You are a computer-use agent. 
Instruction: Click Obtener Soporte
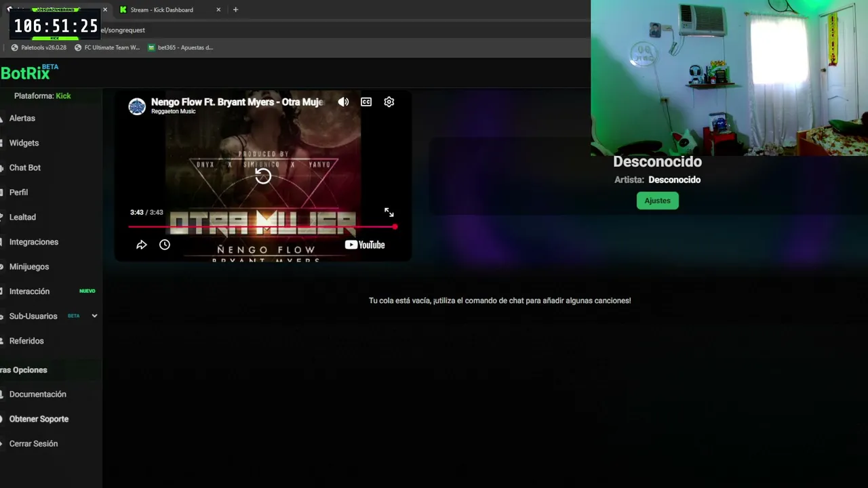pos(39,419)
